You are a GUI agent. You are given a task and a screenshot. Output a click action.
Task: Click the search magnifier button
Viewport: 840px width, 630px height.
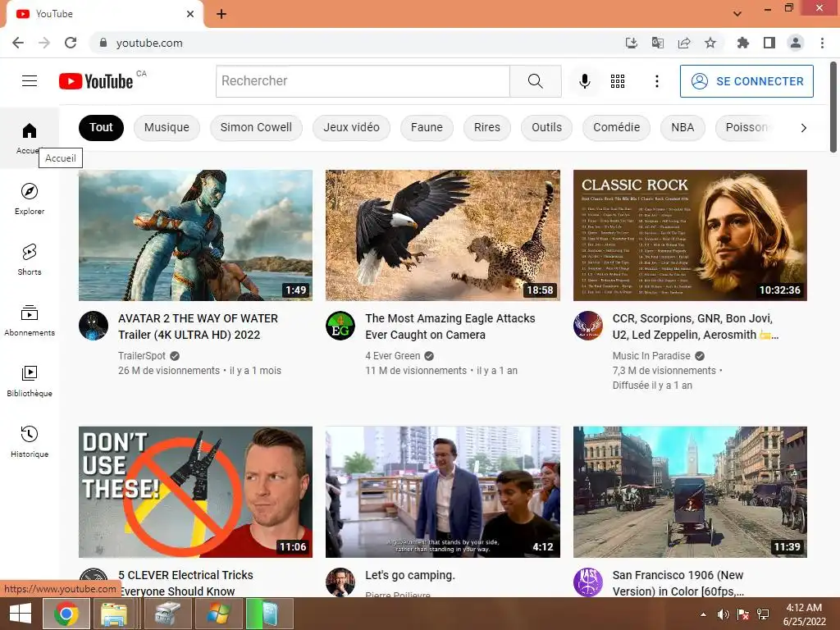[x=535, y=81]
